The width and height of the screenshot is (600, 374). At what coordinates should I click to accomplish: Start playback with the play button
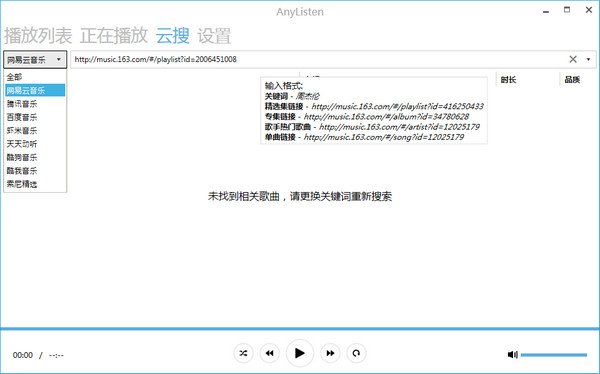[x=300, y=353]
